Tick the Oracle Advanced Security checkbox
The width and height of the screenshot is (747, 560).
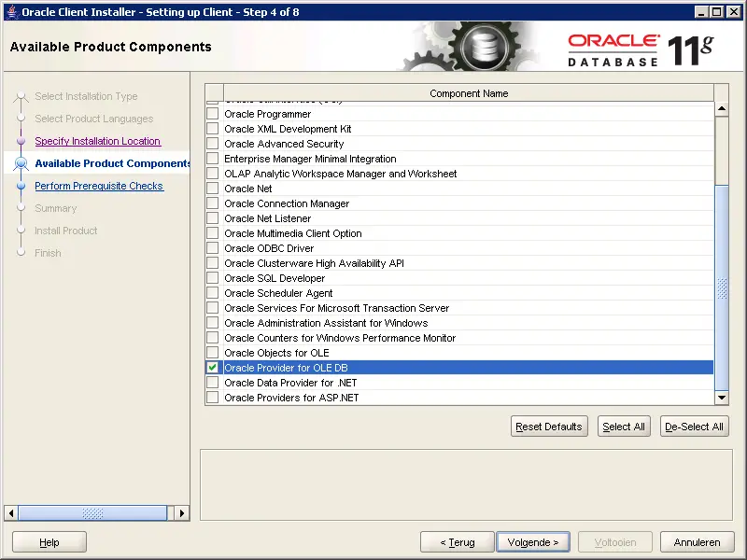point(213,144)
